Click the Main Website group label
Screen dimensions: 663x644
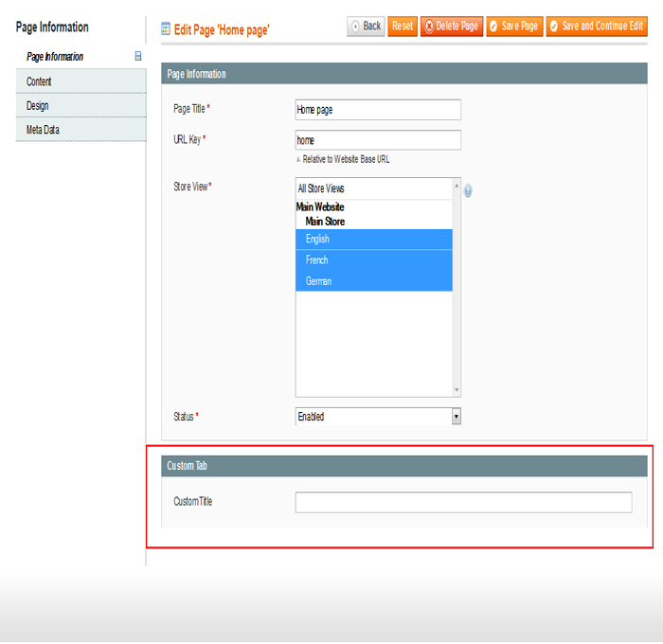[320, 206]
